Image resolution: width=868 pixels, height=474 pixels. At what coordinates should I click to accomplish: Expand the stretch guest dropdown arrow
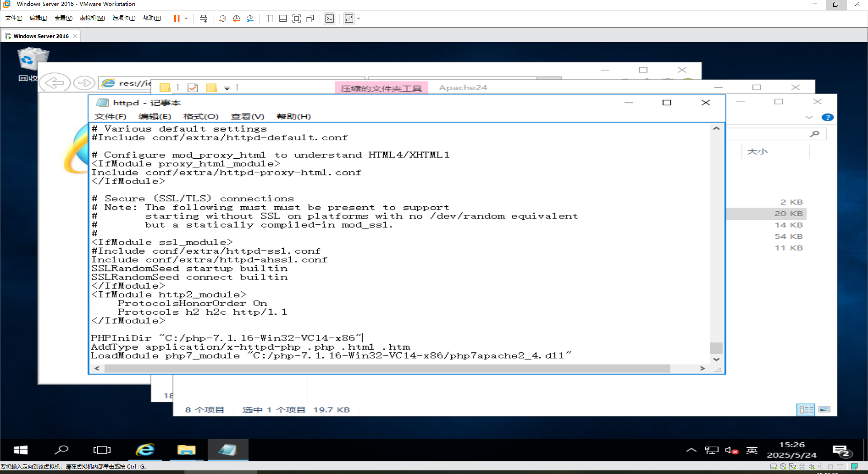point(359,19)
